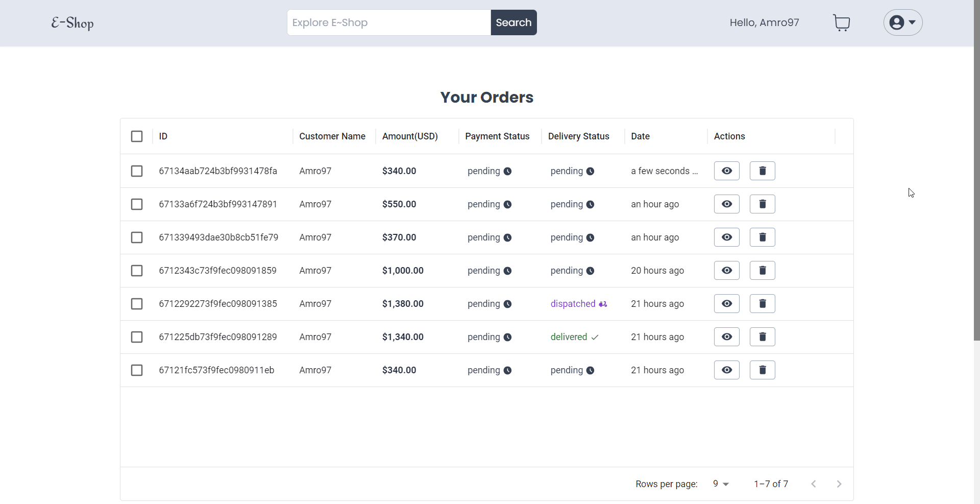Go to home via the E-Shop logo
The image size is (980, 504).
pyautogui.click(x=72, y=23)
